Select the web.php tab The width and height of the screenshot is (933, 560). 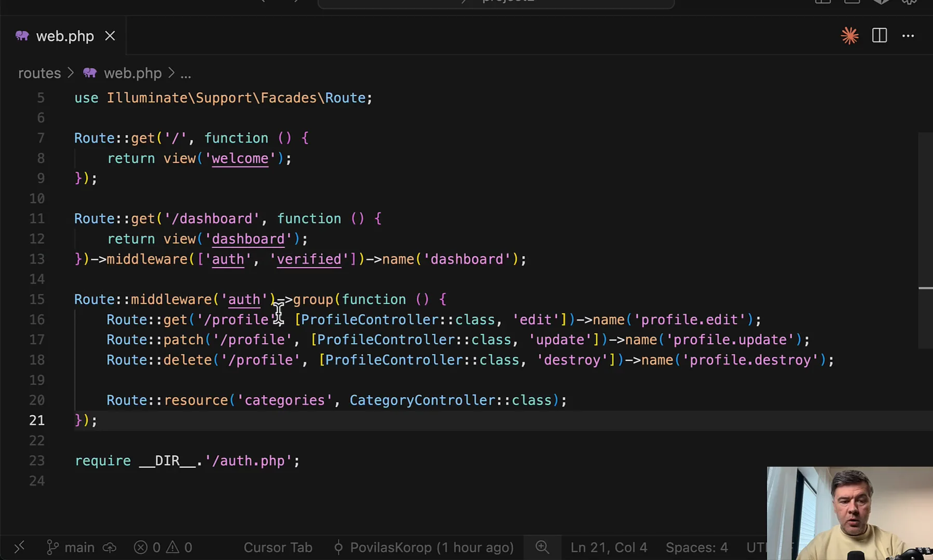[x=65, y=36]
